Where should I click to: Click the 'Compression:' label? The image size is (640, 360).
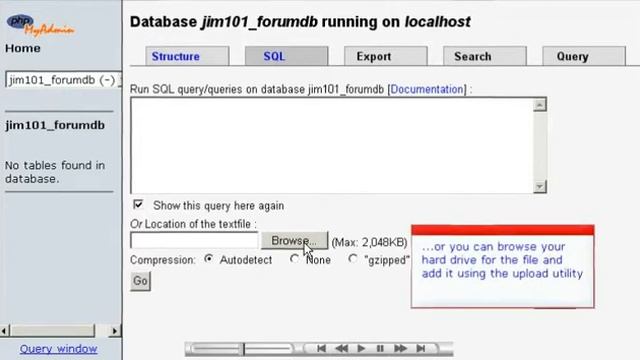tap(162, 260)
